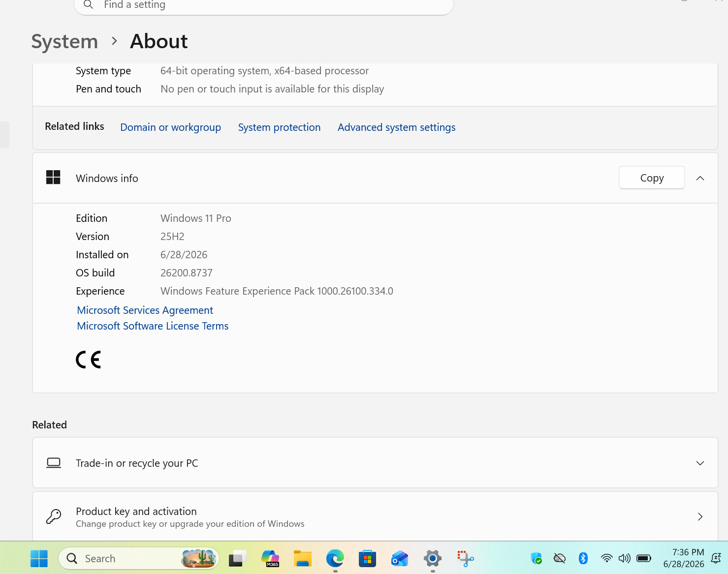Click the OneDrive cloud tray icon
728x574 pixels.
[560, 558]
